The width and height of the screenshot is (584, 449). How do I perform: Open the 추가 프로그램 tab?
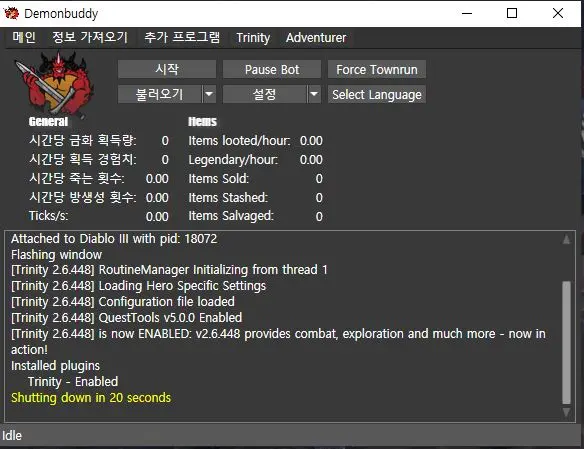point(182,37)
